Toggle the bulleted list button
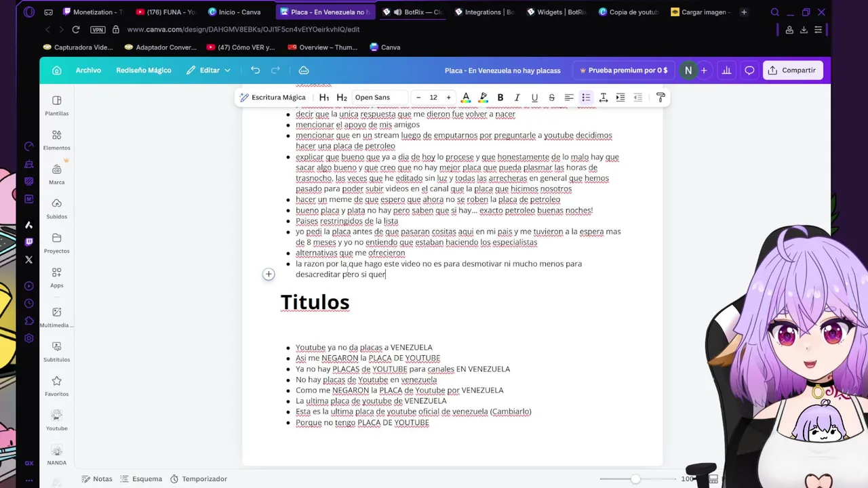 [x=586, y=98]
